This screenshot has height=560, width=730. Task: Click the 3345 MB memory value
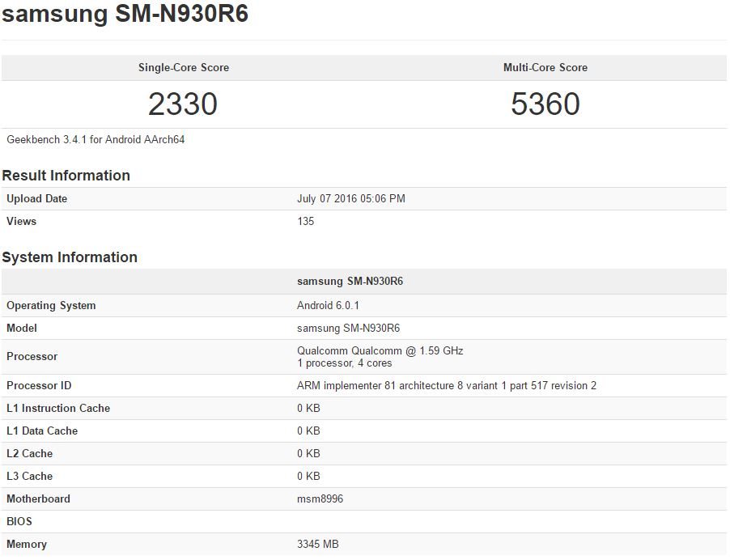tap(317, 545)
